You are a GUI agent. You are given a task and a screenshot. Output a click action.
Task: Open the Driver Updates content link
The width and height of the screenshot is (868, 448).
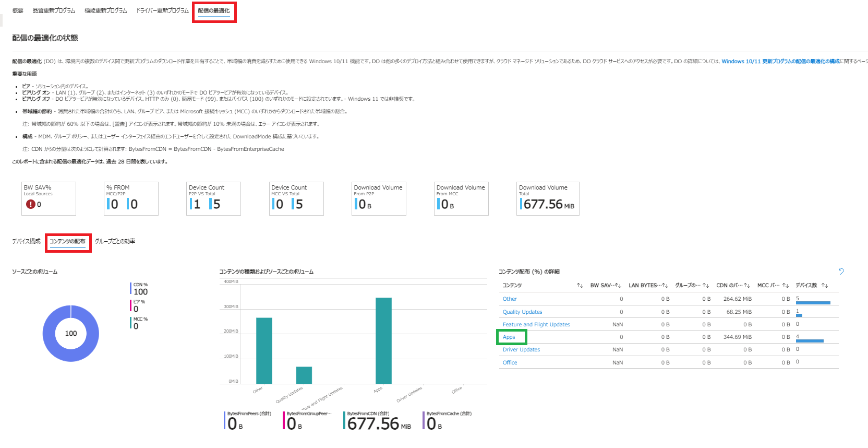pyautogui.click(x=521, y=350)
